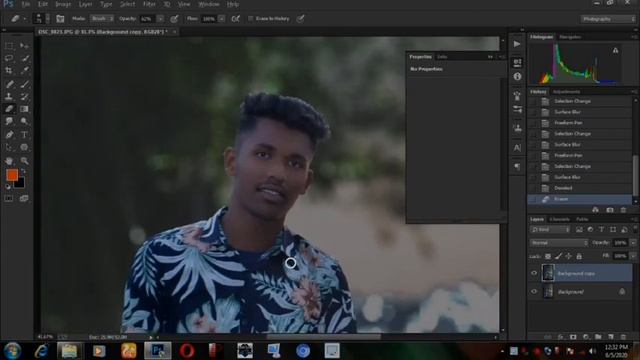Open the layer Opacity slider arrow
The width and height of the screenshot is (640, 360).
point(633,243)
